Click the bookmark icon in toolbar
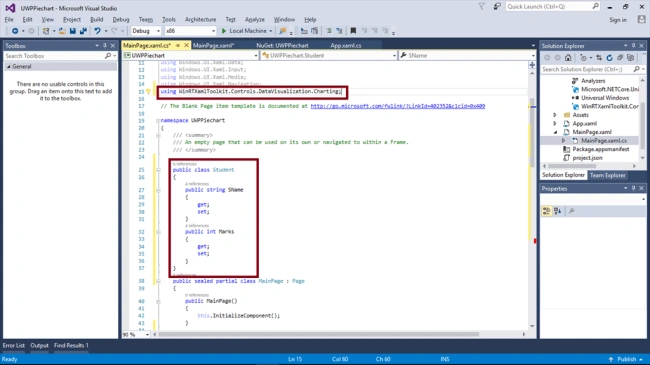 (353, 31)
